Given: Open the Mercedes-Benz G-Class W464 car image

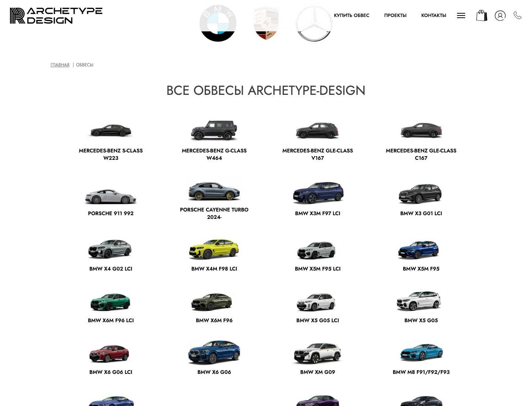Looking at the screenshot, I should [214, 130].
